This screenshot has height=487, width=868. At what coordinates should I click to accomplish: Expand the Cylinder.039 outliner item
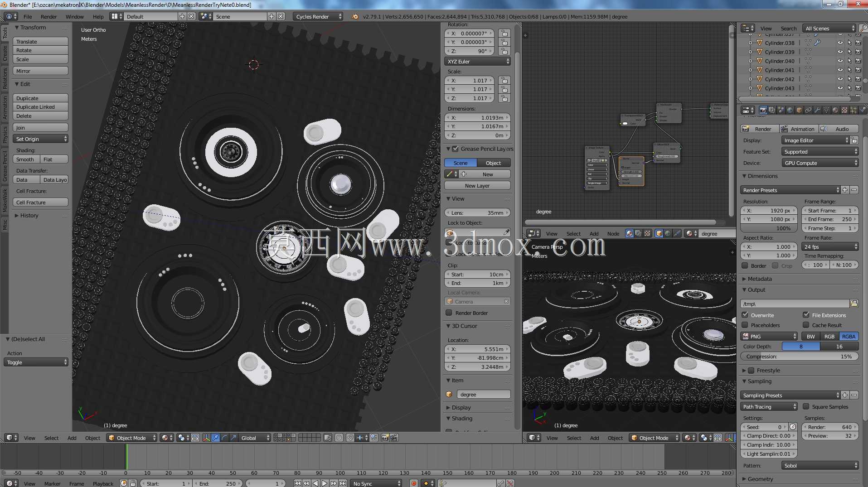point(750,52)
